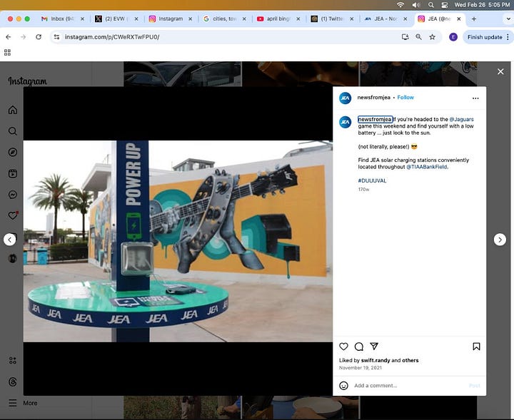Click the address bar URL
This screenshot has width=514, height=420.
coord(112,37)
